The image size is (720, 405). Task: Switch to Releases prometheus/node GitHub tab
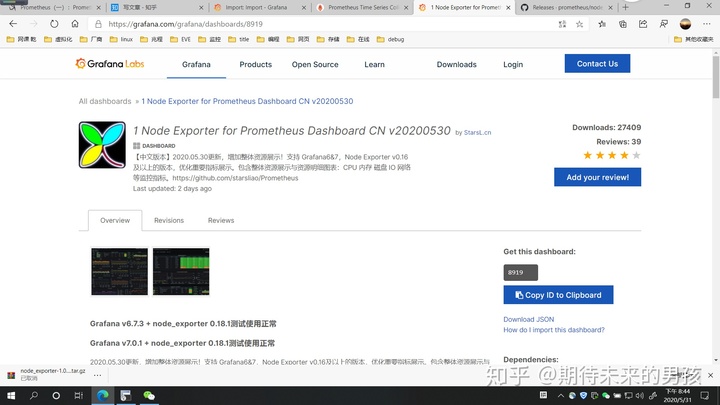click(566, 7)
